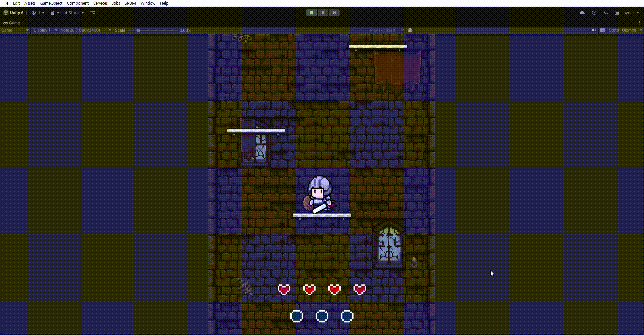Expand the Layout dropdown
This screenshot has width=644, height=335.
(627, 13)
